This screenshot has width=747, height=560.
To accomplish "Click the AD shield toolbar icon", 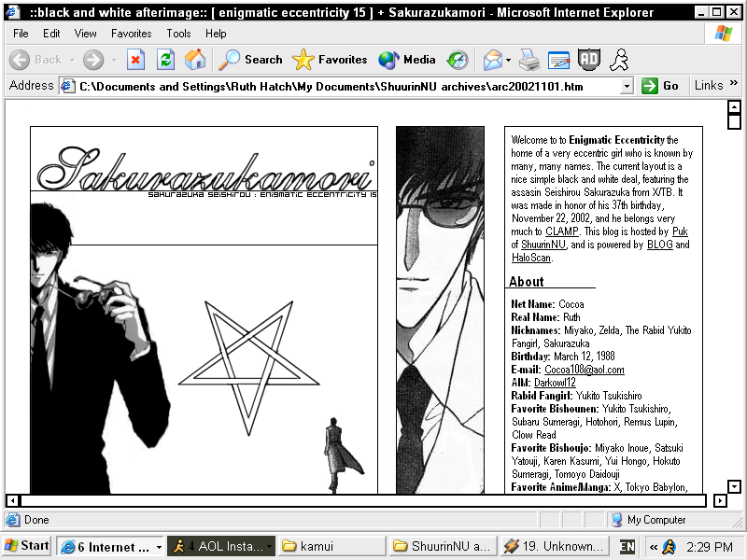I will (x=589, y=60).
